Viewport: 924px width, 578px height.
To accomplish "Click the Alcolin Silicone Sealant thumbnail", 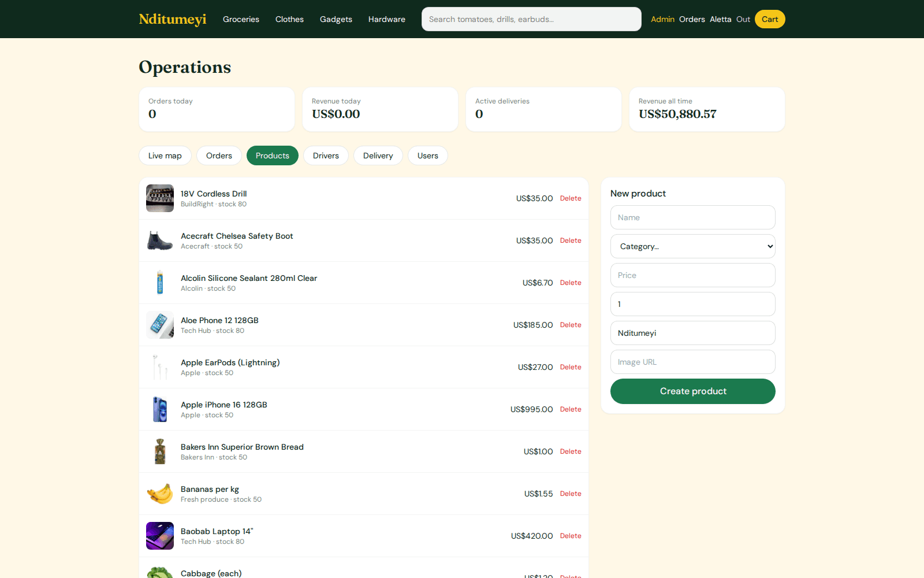I will pyautogui.click(x=160, y=283).
